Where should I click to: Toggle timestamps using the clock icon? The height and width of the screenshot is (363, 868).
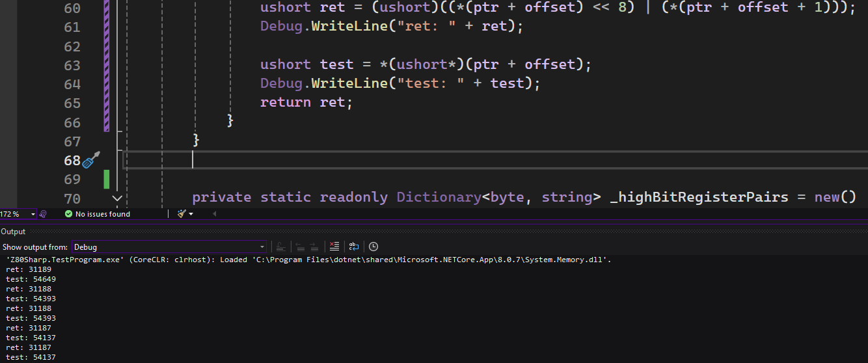click(373, 247)
